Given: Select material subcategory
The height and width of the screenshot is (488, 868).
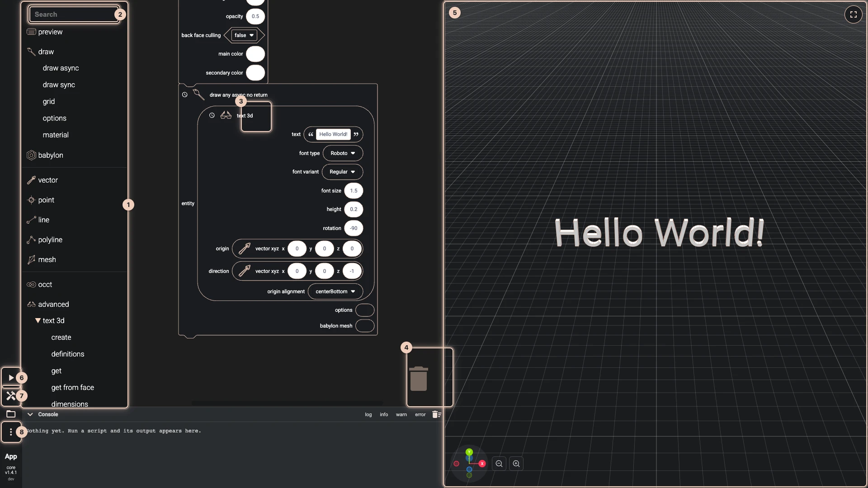Looking at the screenshot, I should 56,135.
